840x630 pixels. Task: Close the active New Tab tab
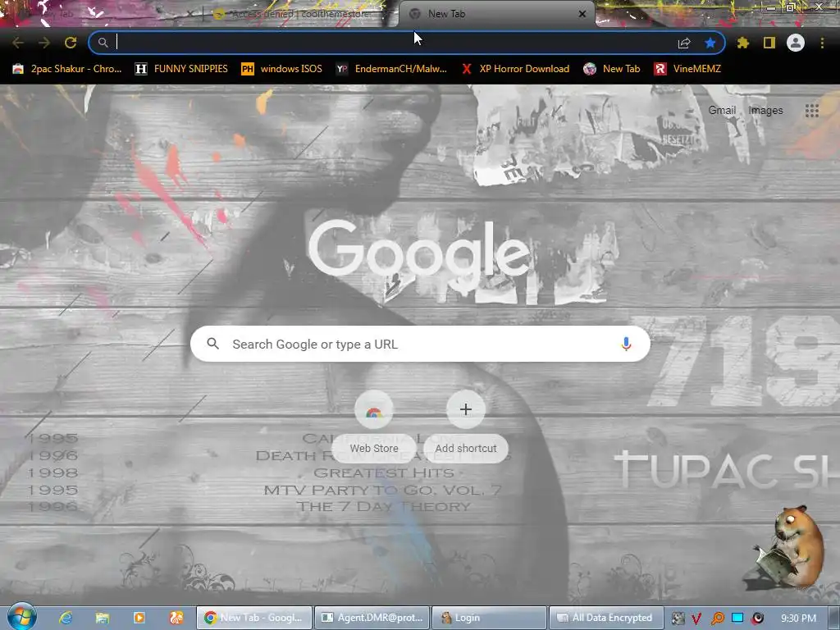[x=582, y=14]
